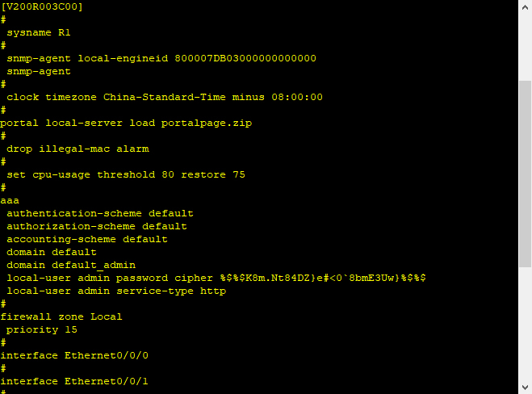
Task: Click the "aaa" configuration line
Action: click(10, 200)
